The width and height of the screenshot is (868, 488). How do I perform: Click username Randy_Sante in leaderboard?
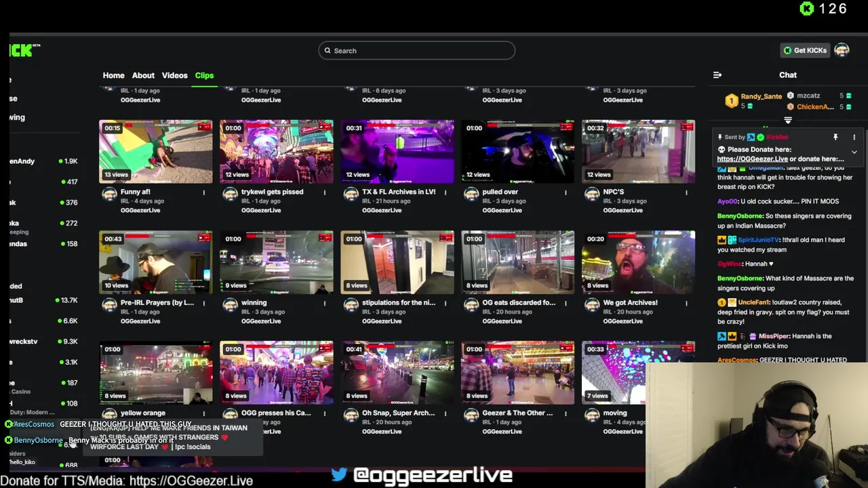[x=761, y=96]
